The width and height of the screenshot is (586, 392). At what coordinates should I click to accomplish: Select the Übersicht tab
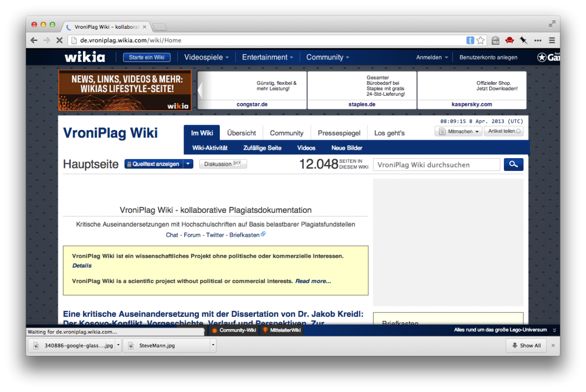pos(241,133)
